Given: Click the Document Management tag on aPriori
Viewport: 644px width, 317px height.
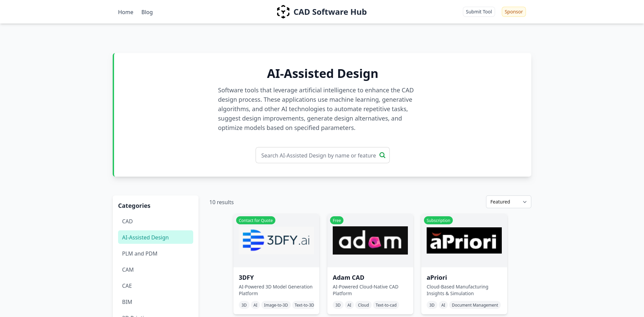Looking at the screenshot, I should click(x=475, y=305).
